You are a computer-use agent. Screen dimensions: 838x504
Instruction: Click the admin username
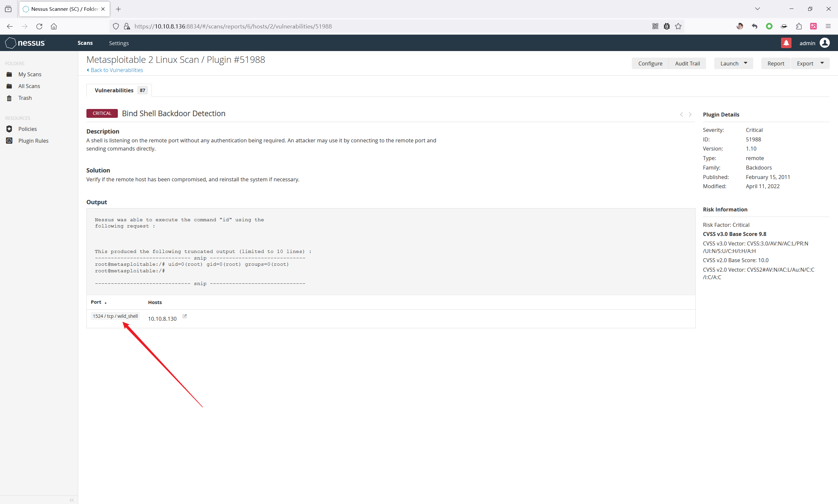click(x=807, y=43)
